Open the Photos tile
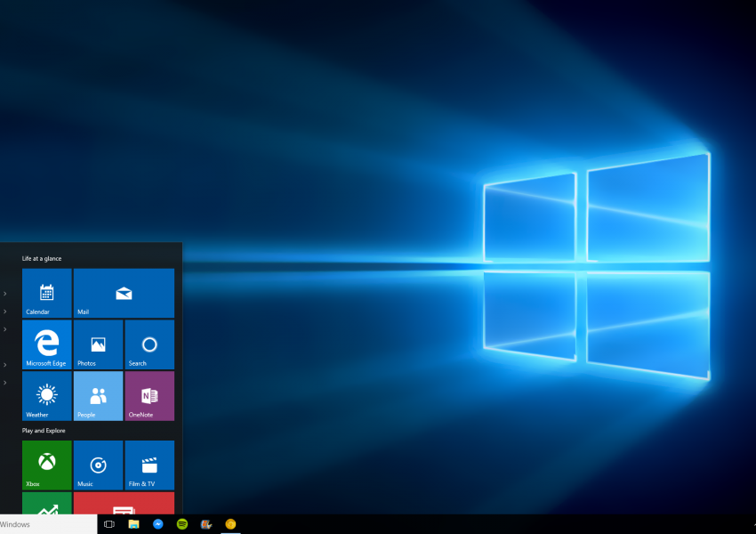This screenshot has width=756, height=534. pos(98,344)
